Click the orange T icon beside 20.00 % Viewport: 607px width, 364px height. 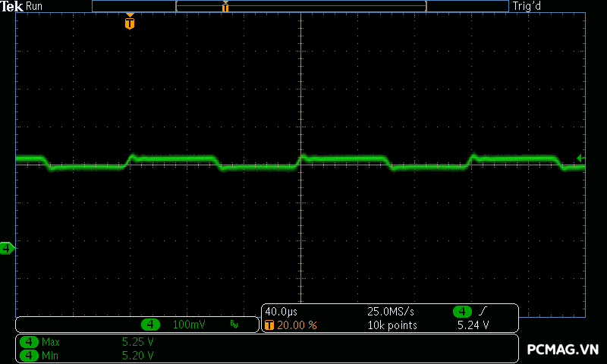click(x=269, y=325)
